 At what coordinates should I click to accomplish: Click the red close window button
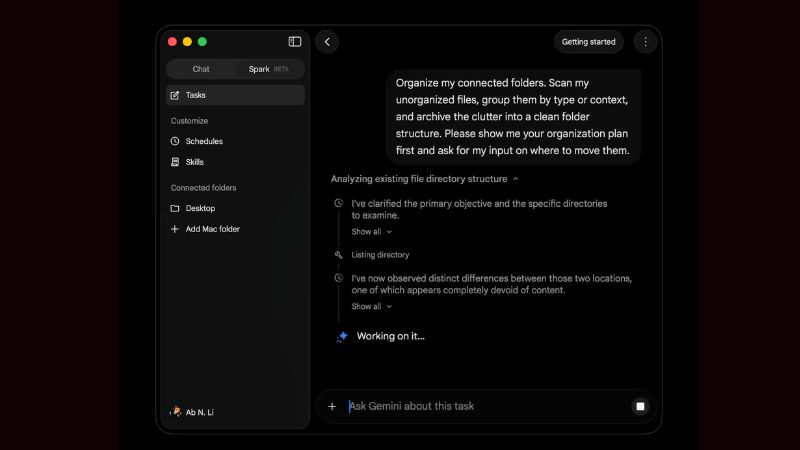pyautogui.click(x=172, y=42)
